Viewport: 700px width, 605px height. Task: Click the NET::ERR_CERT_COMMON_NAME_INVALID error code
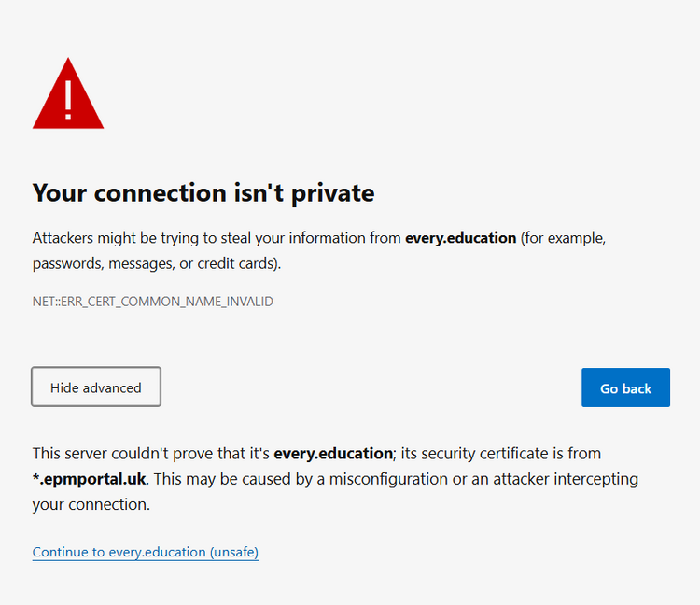(153, 302)
